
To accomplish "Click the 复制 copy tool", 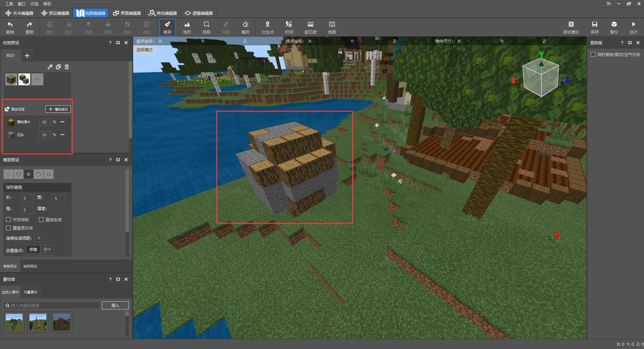I will 50,27.
